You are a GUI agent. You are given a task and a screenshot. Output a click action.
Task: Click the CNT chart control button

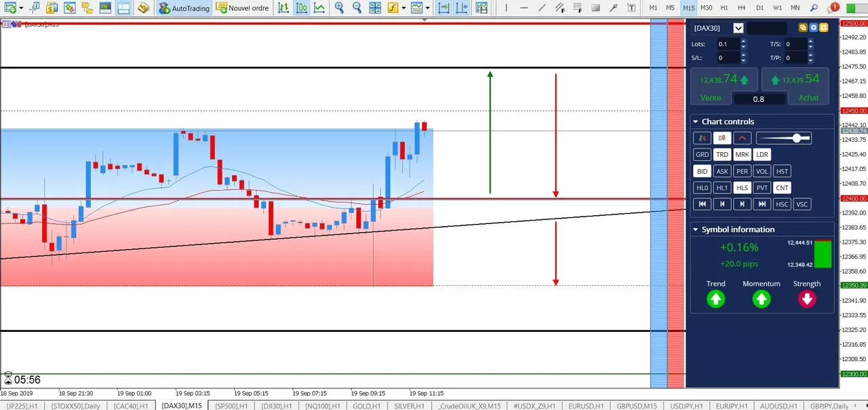pos(782,187)
